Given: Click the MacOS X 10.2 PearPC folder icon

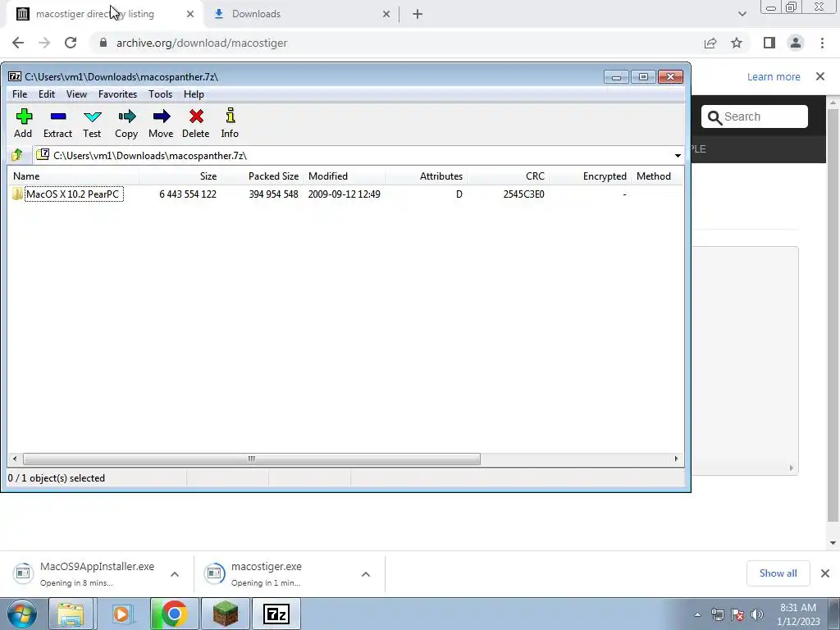Looking at the screenshot, I should [17, 194].
